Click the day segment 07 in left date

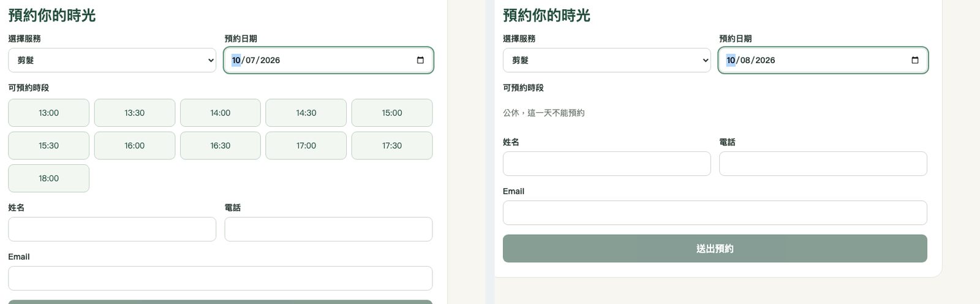tap(251, 60)
